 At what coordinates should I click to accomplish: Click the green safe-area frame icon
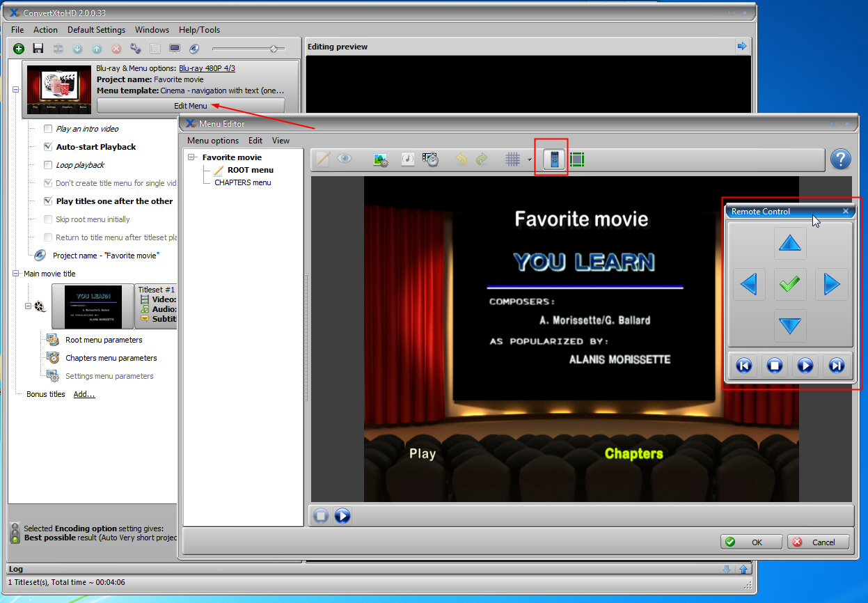[577, 159]
